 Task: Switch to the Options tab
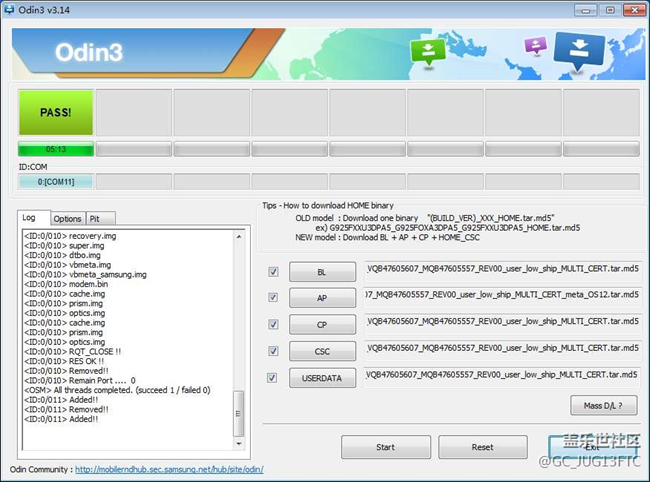click(67, 218)
